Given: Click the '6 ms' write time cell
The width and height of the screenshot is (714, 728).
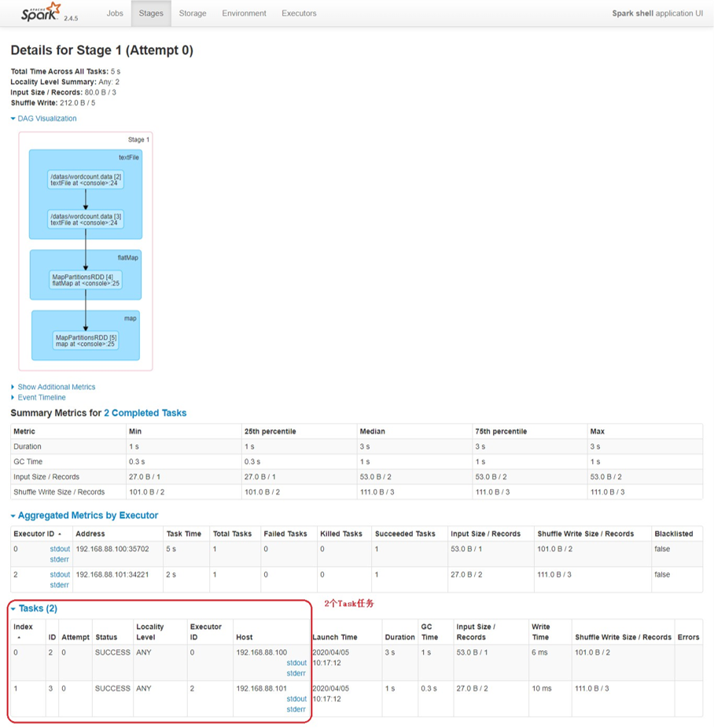Looking at the screenshot, I should 539,653.
